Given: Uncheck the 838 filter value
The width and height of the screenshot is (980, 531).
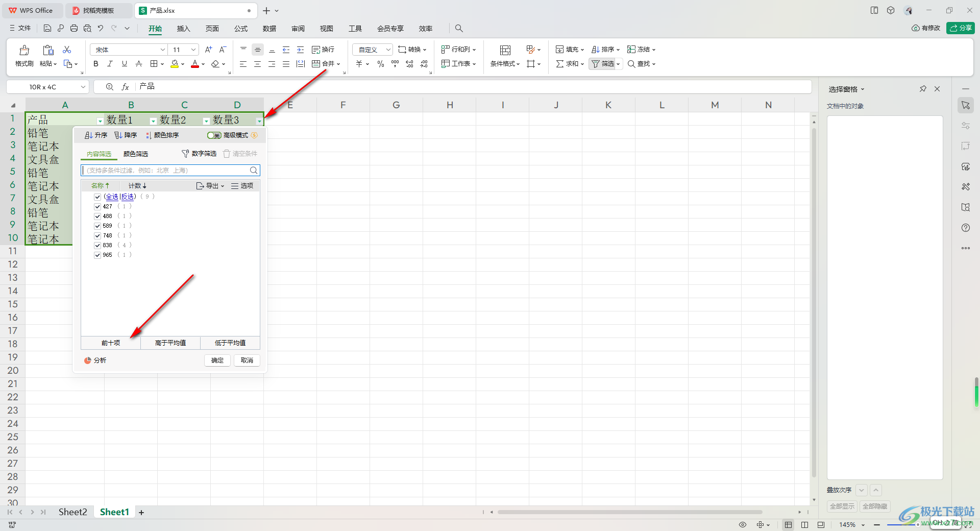Looking at the screenshot, I should [x=97, y=246].
